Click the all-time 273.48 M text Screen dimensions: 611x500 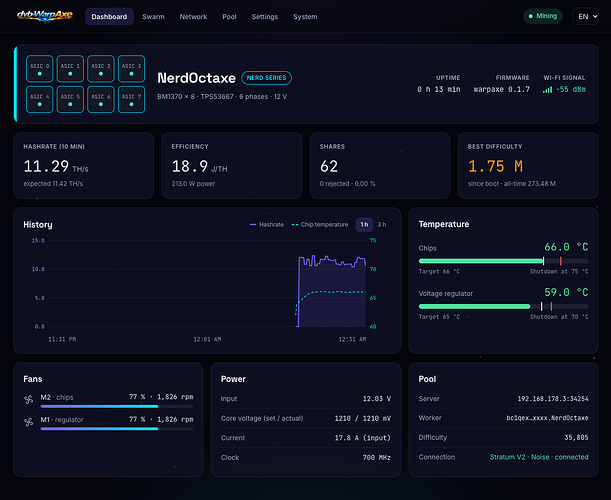530,184
